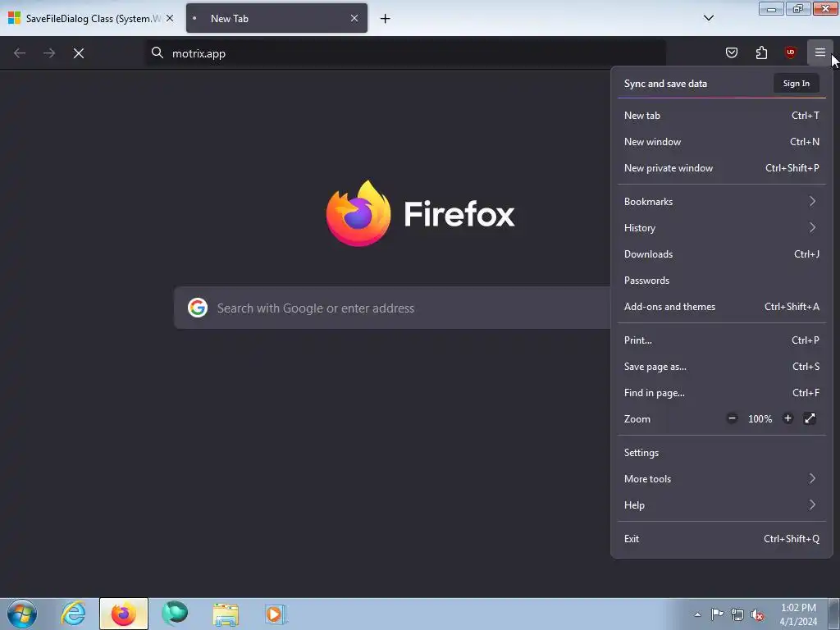Decrease zoom with minus button
Viewport: 840px width, 630px height.
[x=732, y=418]
